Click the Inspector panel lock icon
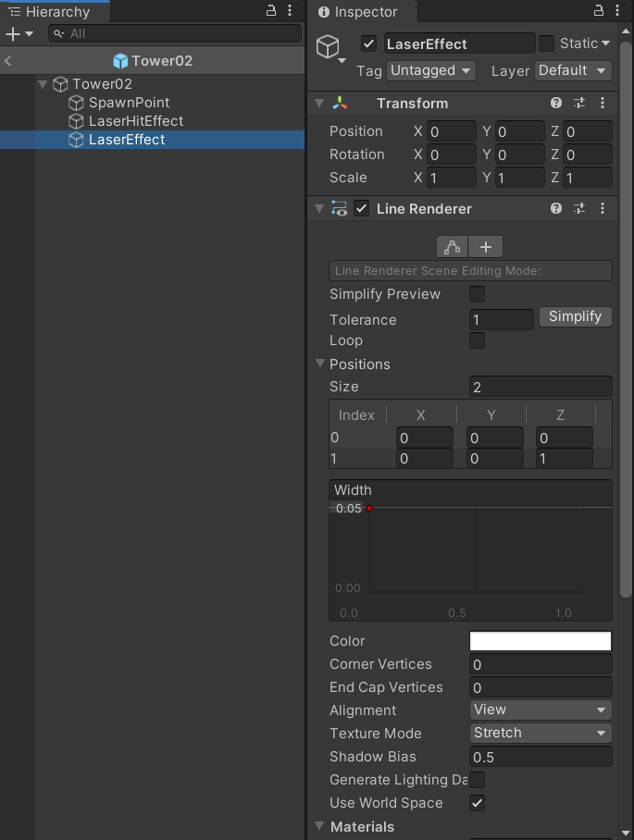 tap(599, 11)
